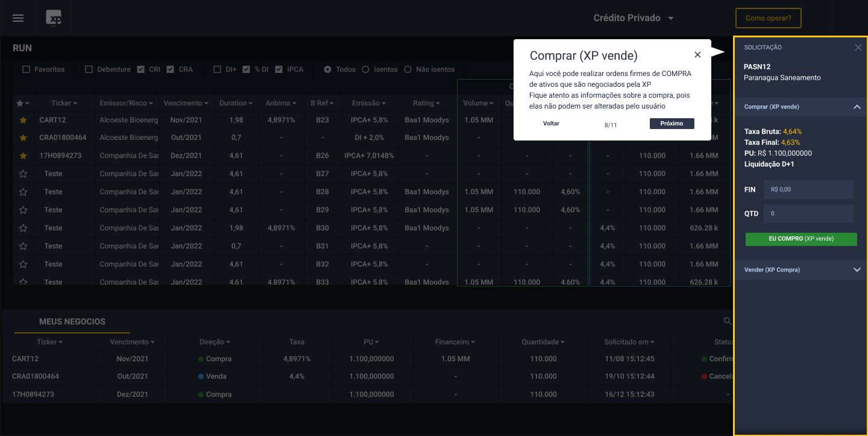Click the XP logo icon
Viewport: 868px width, 436px height.
point(54,18)
